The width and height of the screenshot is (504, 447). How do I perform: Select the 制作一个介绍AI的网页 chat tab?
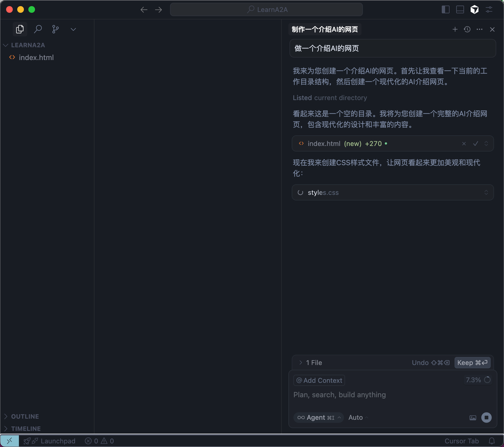(x=325, y=29)
